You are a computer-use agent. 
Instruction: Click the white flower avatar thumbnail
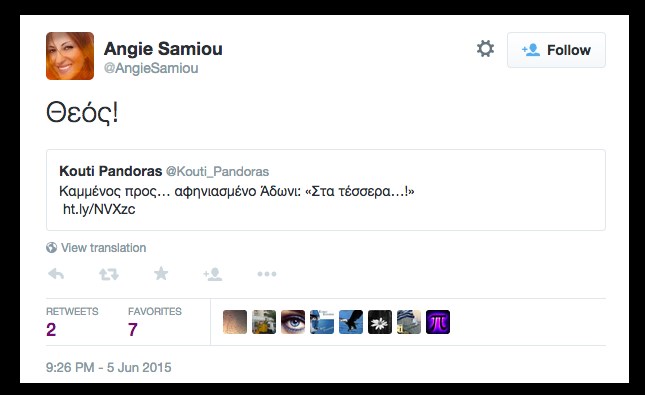pyautogui.click(x=380, y=322)
